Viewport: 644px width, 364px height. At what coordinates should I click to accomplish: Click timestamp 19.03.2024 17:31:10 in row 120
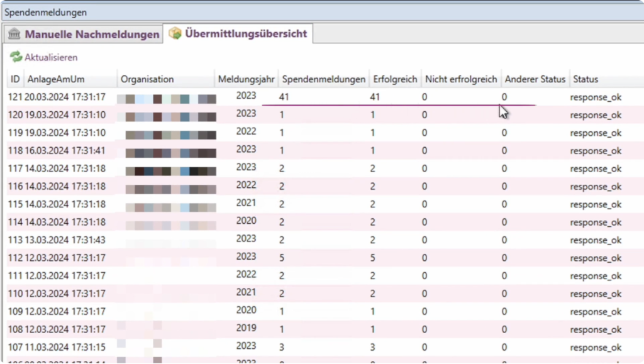65,115
